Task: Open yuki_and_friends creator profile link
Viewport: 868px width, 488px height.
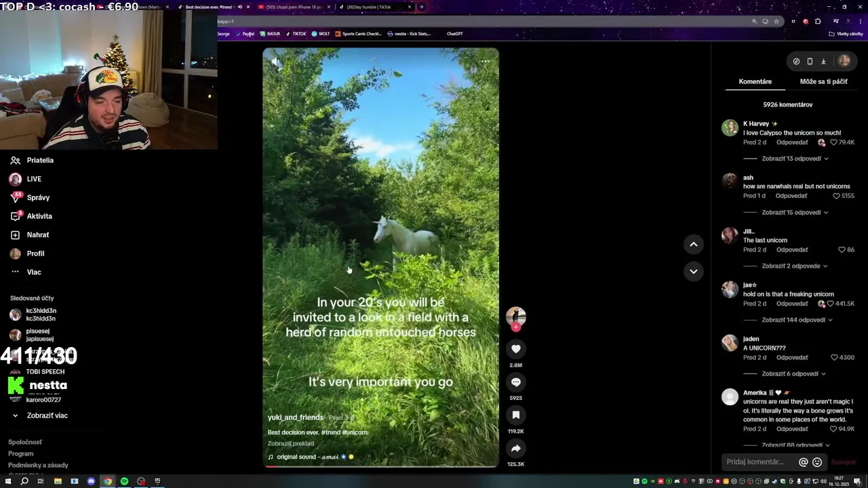Action: coord(295,418)
